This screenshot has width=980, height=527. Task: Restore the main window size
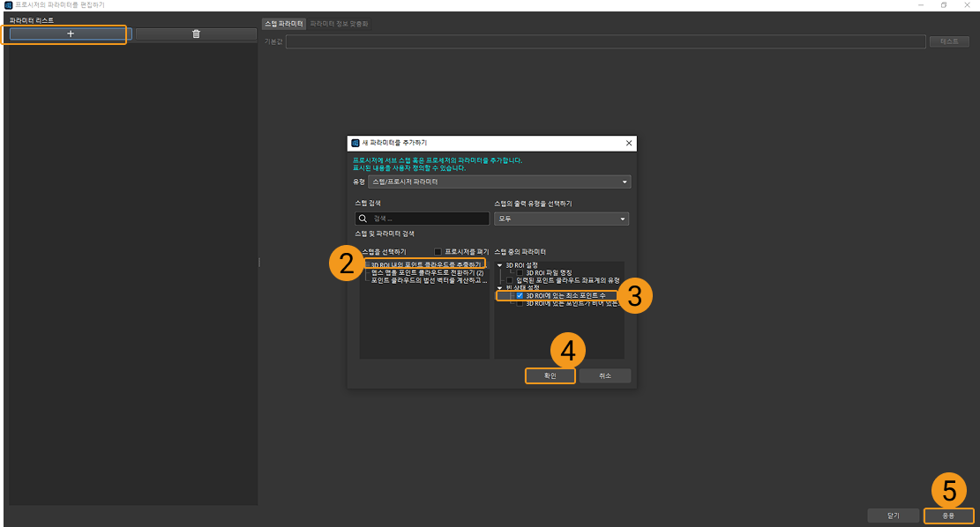(x=943, y=4)
